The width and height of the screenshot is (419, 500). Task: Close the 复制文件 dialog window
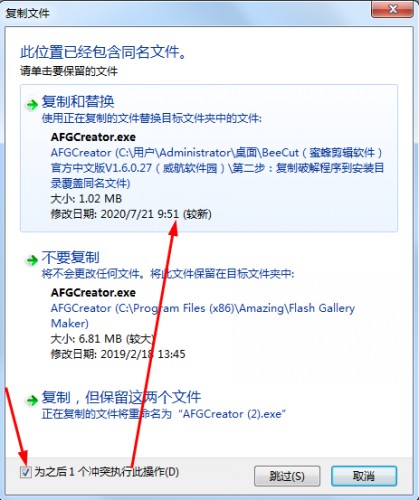coord(393,9)
